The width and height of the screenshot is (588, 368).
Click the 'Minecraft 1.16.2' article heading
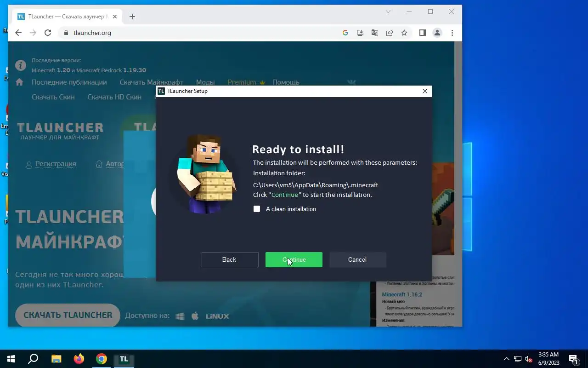click(x=402, y=294)
